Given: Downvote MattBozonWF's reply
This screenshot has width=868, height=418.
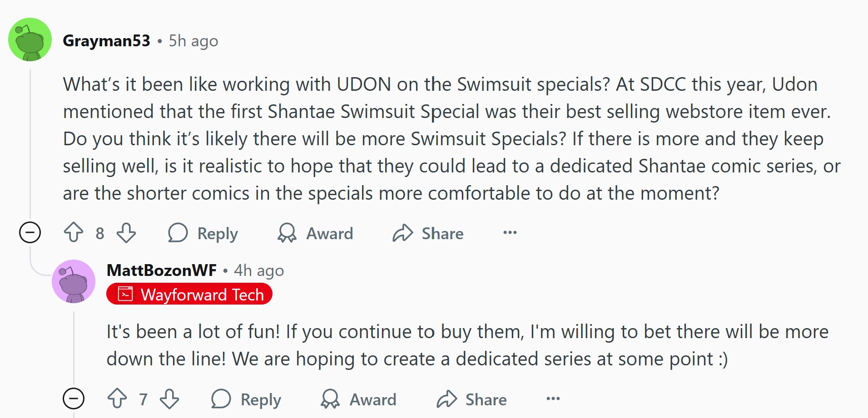Looking at the screenshot, I should pos(169,399).
